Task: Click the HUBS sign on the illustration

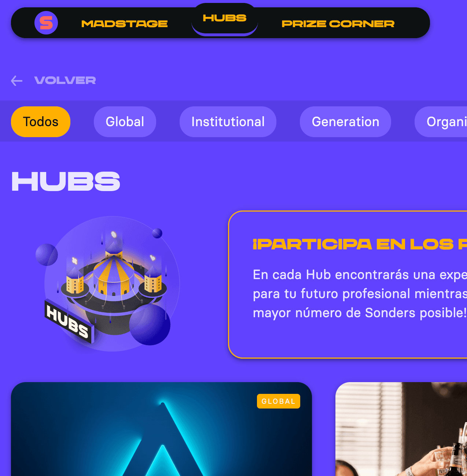Action: (69, 321)
